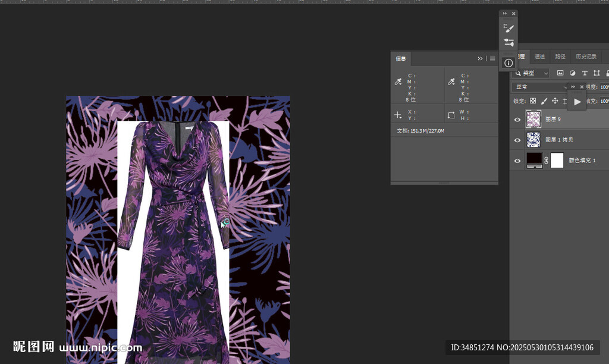Image resolution: width=609 pixels, height=364 pixels.
Task: Hide 图层 1 拷贝 layer visibility
Action: pos(517,140)
